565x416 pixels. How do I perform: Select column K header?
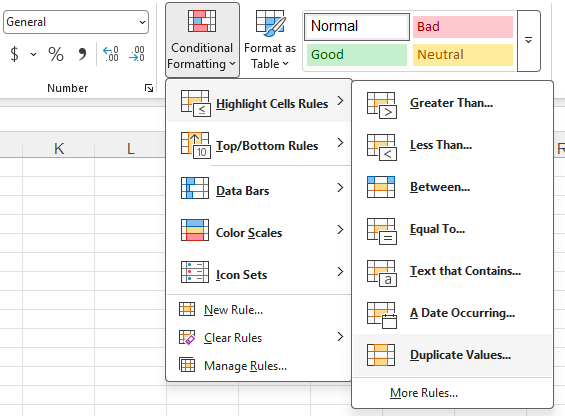(59, 148)
